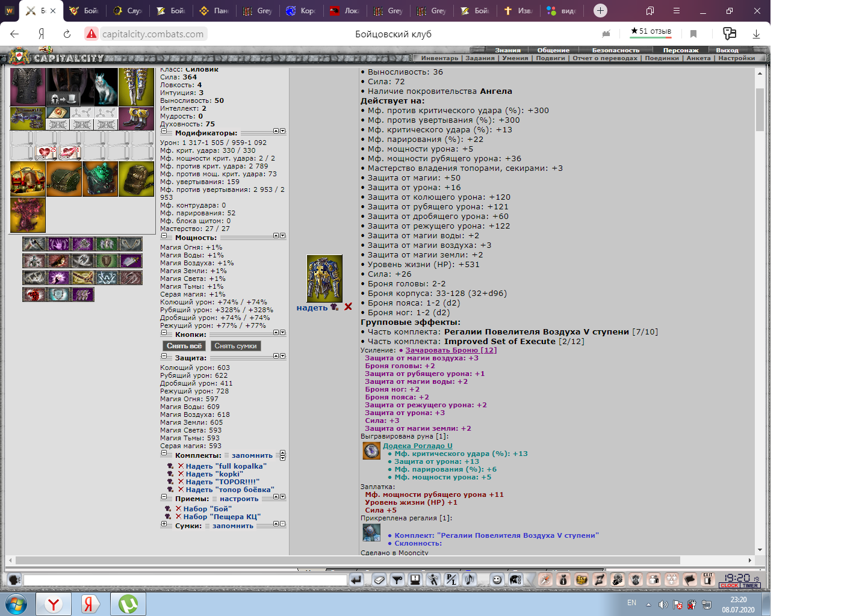Click Надеть "топор боёвка" set link
Viewport: 862px width, 616px height.
click(229, 489)
